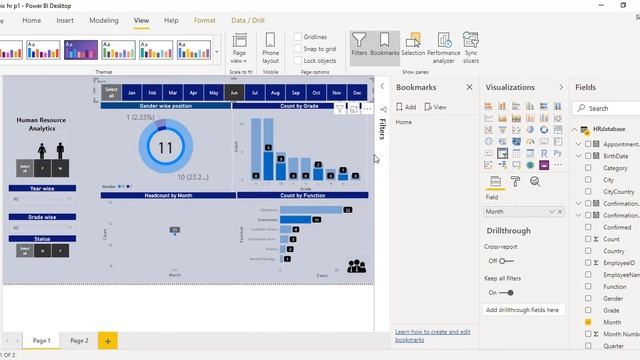Click the Dec month slicer button

[x=357, y=93]
